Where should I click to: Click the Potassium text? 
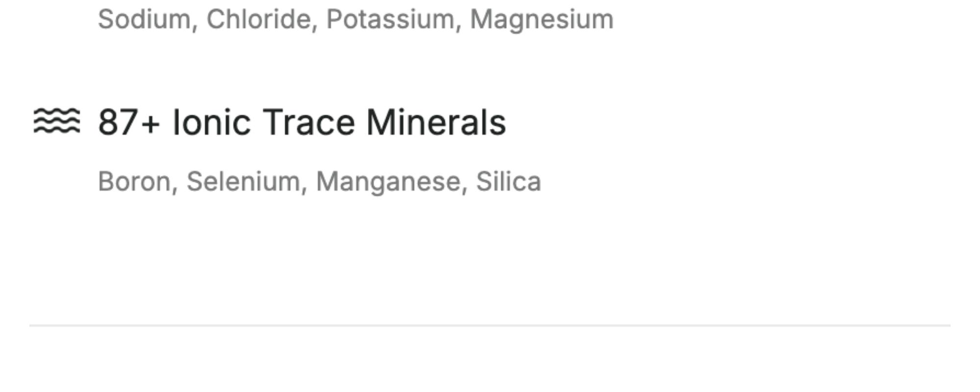point(390,20)
